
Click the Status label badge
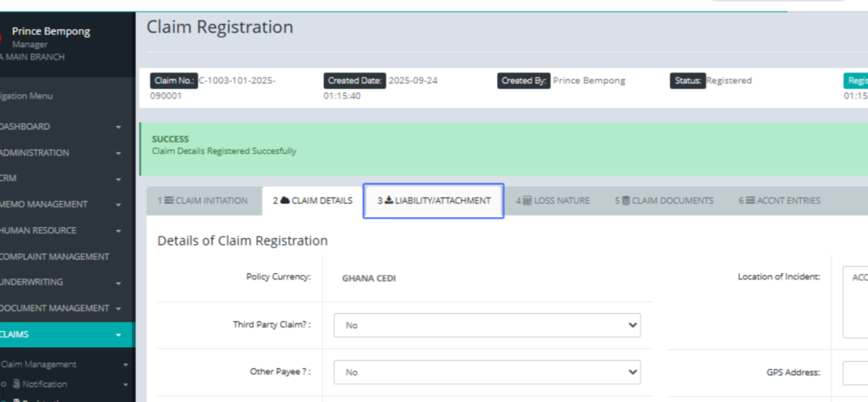687,81
